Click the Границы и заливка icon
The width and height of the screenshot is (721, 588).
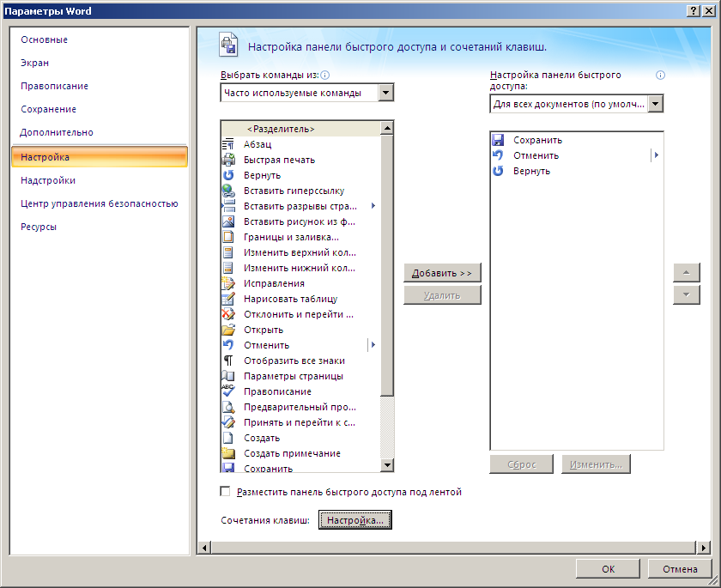(228, 237)
